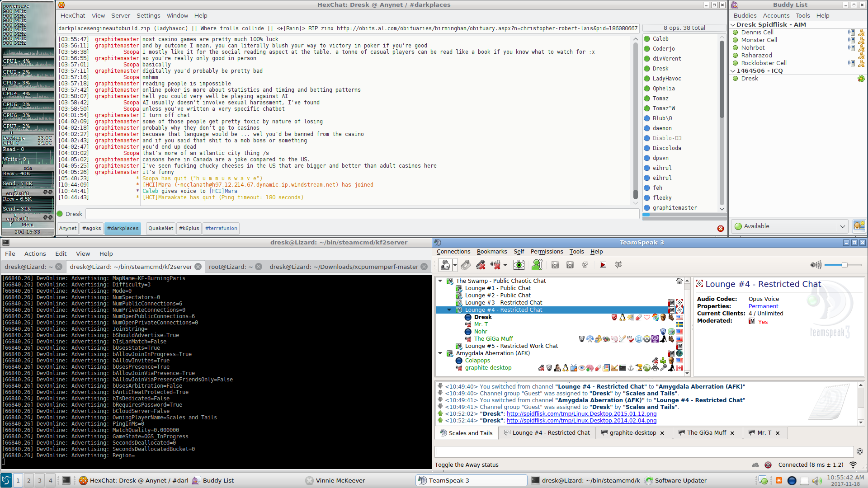The height and width of the screenshot is (488, 868).
Task: Open Buddy List Tools menu
Action: (803, 15)
